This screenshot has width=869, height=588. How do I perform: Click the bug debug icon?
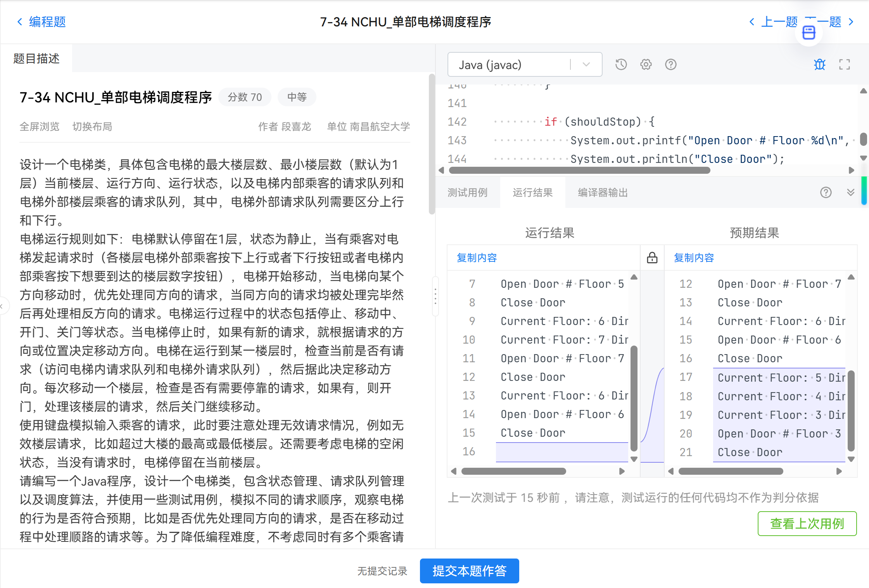819,64
